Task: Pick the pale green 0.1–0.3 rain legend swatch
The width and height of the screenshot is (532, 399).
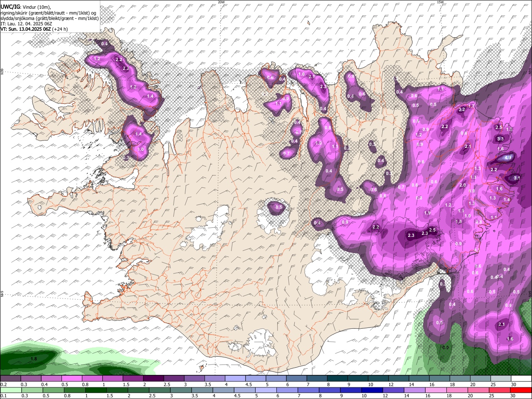Action: pos(11,390)
